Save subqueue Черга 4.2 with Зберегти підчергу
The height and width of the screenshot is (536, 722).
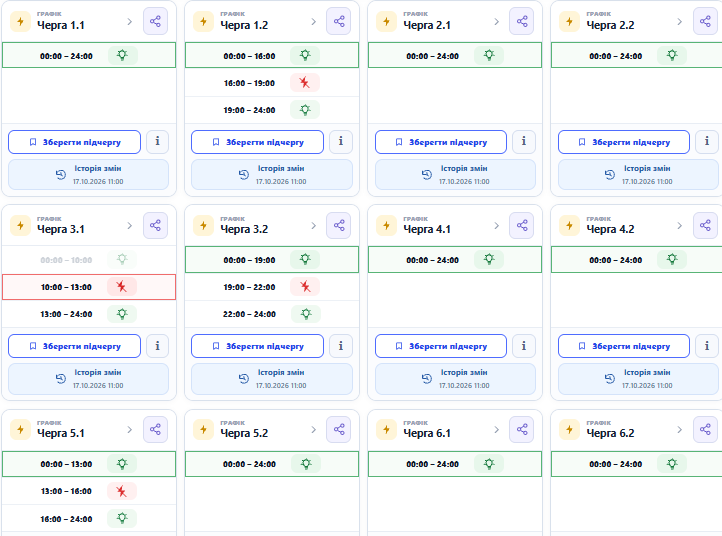tap(624, 346)
